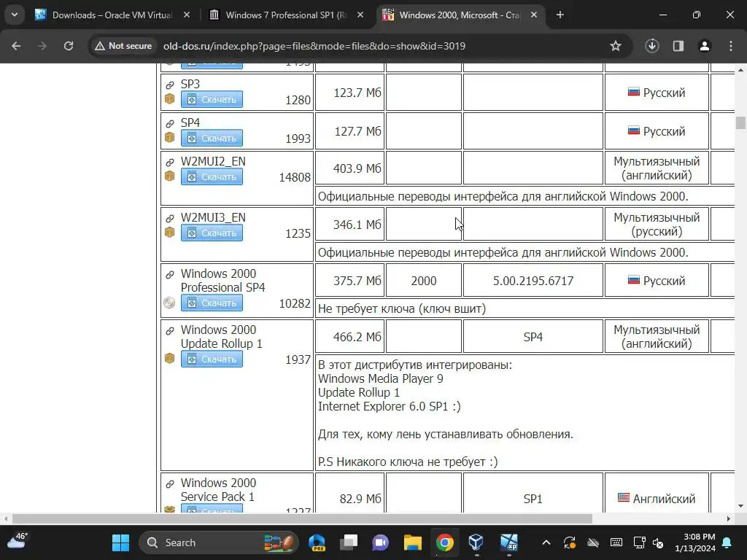Select text Internet Explorer 6.0 SP1
This screenshot has width=747, height=560.
point(383,406)
